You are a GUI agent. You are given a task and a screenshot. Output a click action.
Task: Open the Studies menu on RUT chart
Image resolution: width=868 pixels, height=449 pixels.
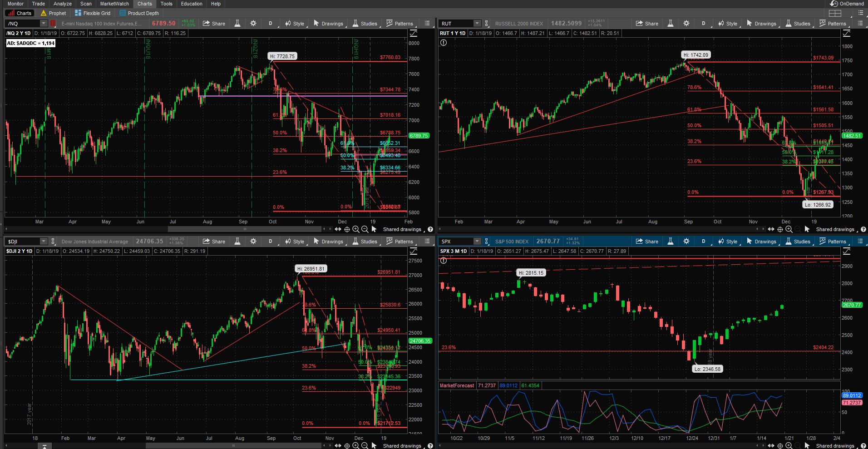pos(798,24)
